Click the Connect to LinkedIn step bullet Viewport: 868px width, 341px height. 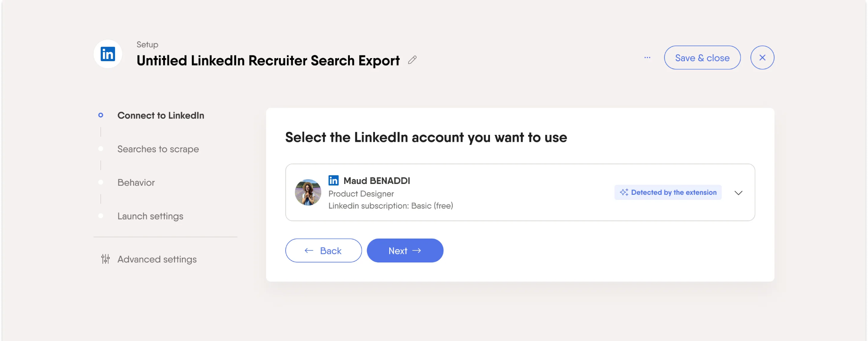point(101,115)
